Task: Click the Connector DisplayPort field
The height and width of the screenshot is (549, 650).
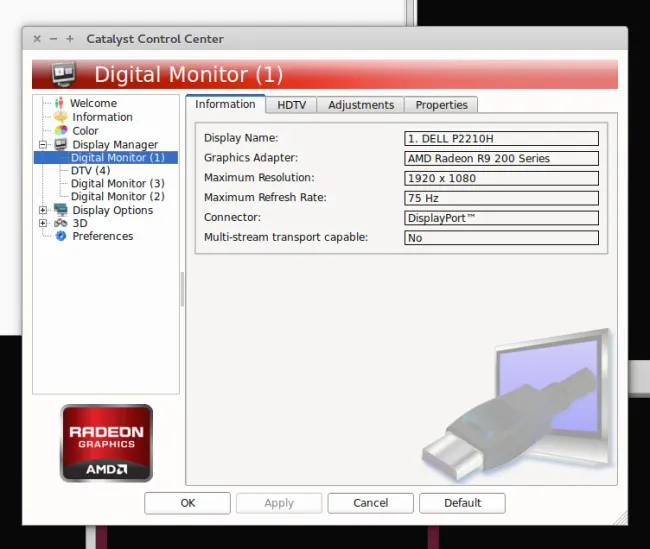Action: [x=501, y=218]
